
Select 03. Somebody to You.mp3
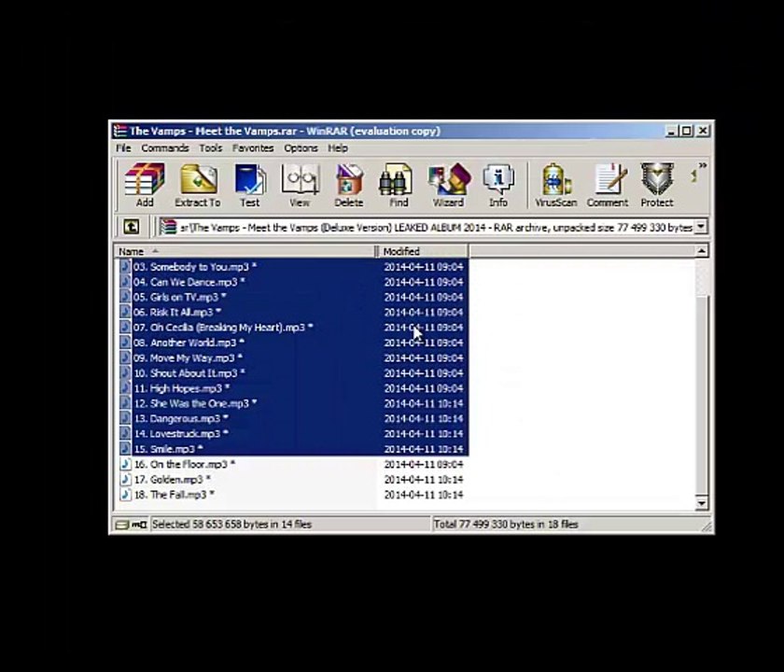point(293,267)
